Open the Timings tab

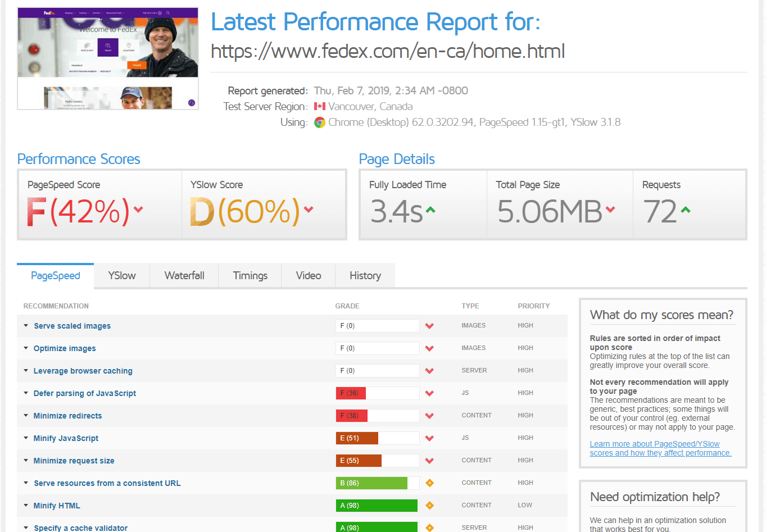point(250,276)
